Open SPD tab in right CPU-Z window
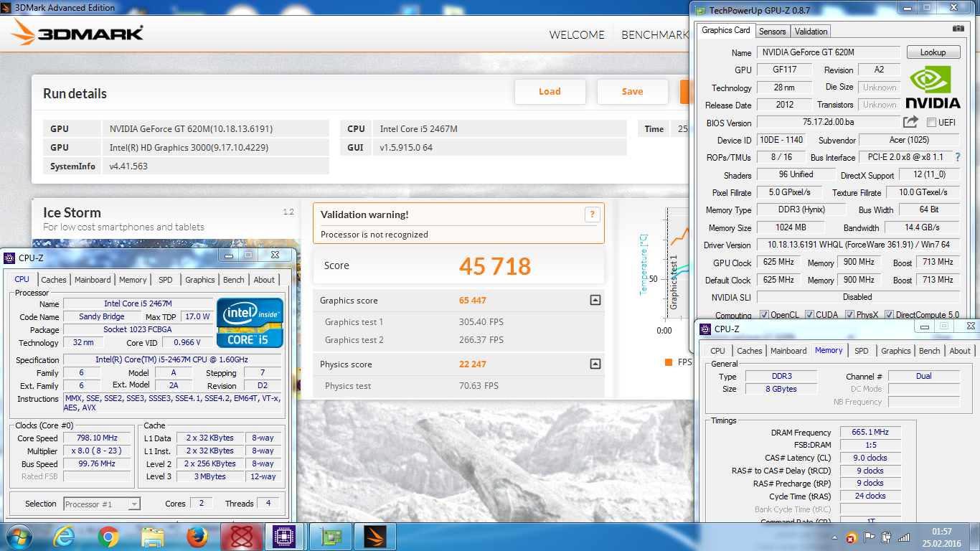Image resolution: width=980 pixels, height=551 pixels. point(862,351)
